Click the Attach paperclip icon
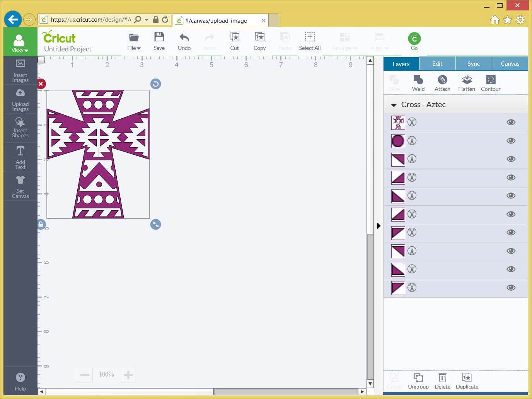 (x=442, y=80)
